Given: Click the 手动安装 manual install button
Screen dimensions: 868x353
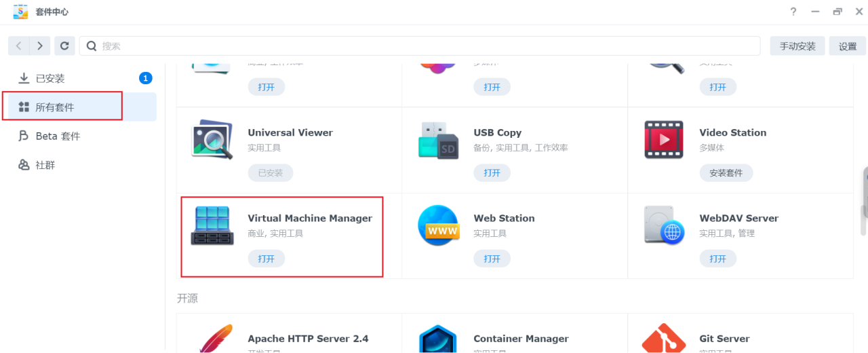Looking at the screenshot, I should coord(797,46).
